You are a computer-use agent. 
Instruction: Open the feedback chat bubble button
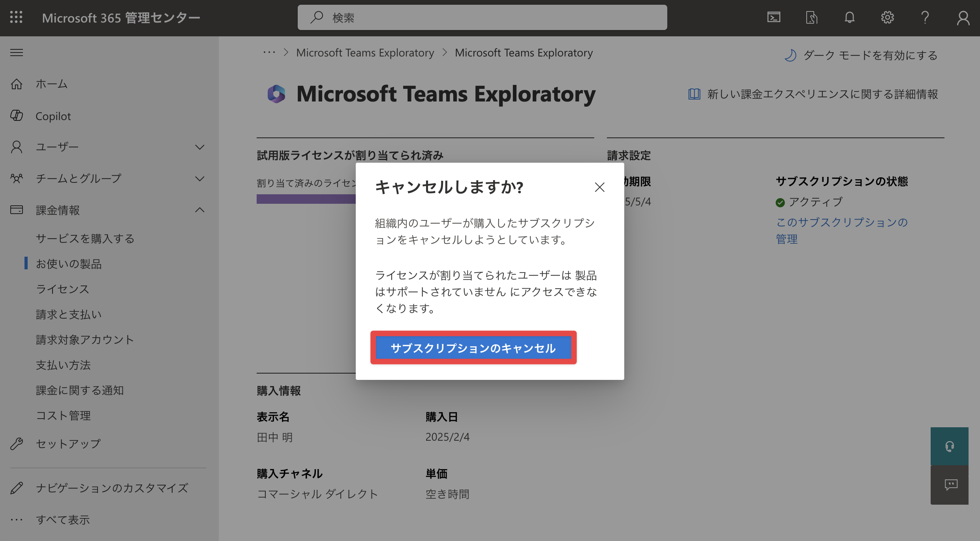pos(949,485)
